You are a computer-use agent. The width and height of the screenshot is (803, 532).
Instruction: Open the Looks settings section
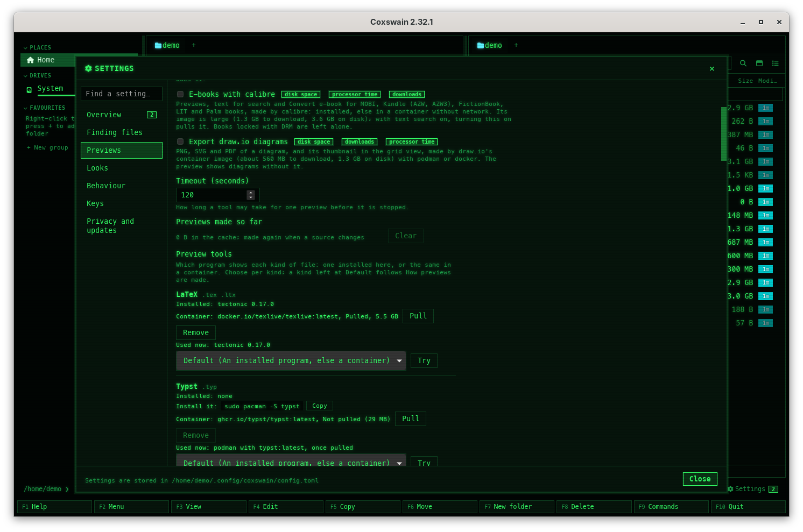tap(122, 168)
